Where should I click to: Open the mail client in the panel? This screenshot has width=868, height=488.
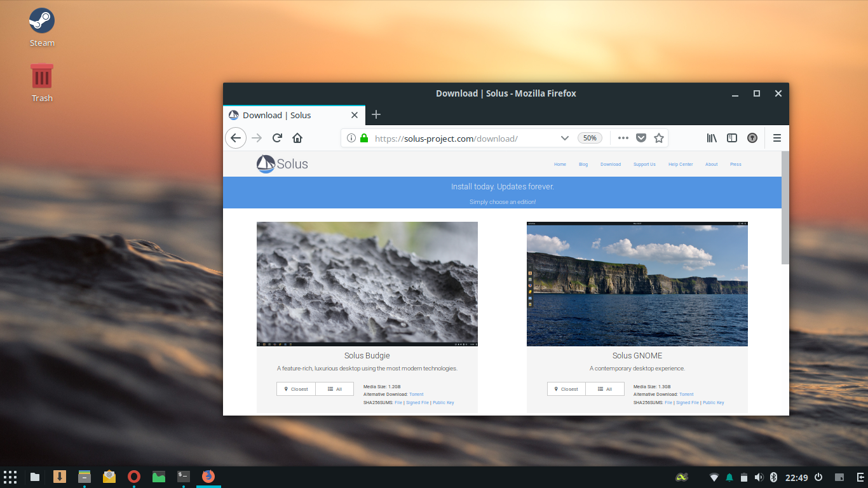[x=109, y=477]
